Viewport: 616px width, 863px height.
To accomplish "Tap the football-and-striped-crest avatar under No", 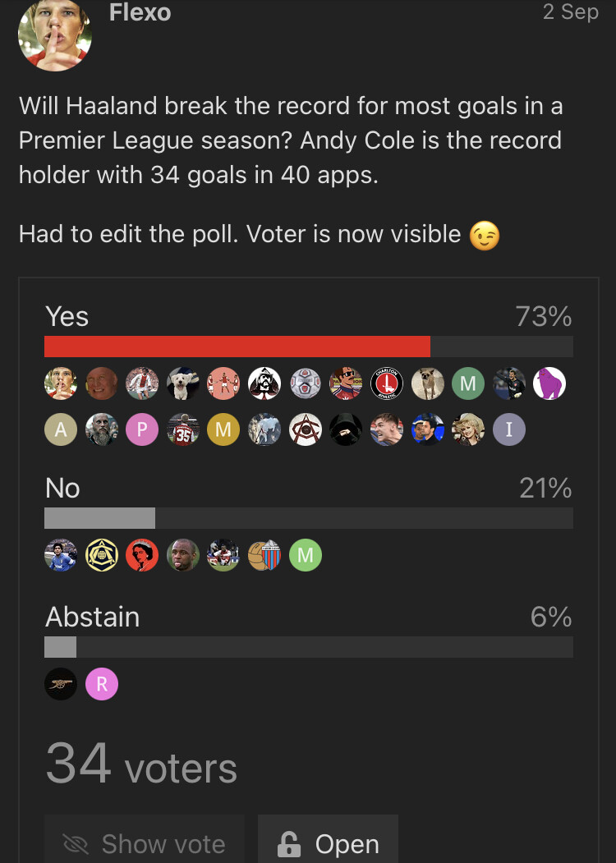I will (264, 556).
